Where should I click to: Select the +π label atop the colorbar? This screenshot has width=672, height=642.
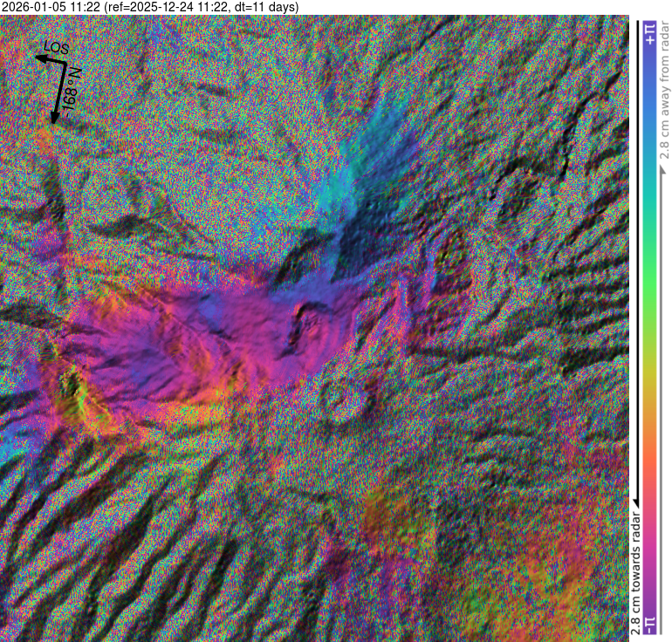click(x=648, y=34)
